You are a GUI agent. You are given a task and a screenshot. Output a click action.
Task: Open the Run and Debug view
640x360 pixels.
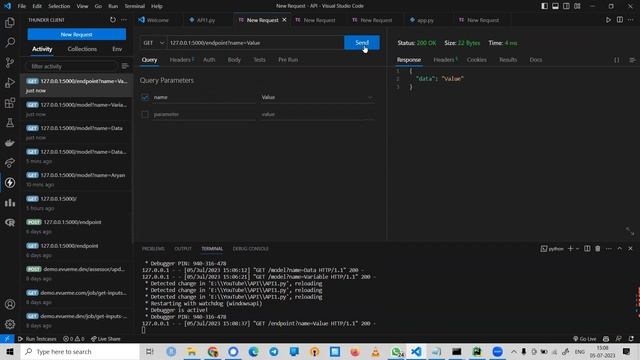[x=10, y=82]
